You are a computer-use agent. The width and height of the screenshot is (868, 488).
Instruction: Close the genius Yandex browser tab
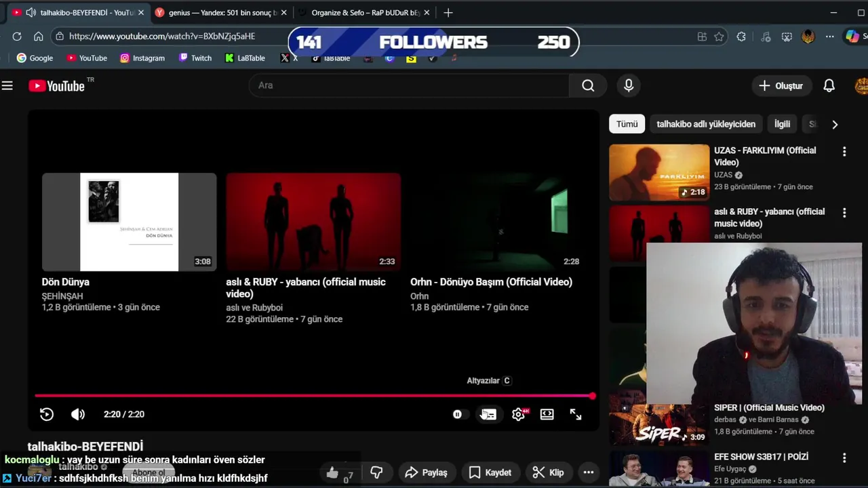tap(283, 13)
